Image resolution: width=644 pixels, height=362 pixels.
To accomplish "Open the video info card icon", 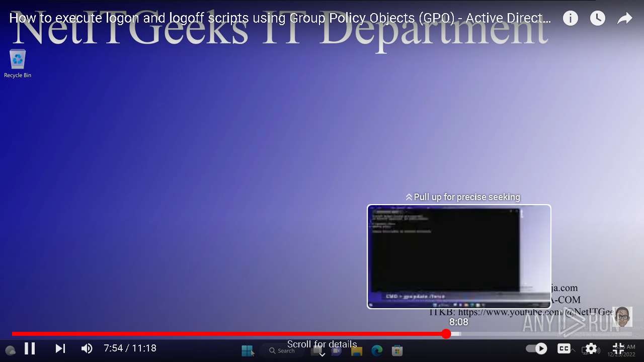I will [x=570, y=19].
